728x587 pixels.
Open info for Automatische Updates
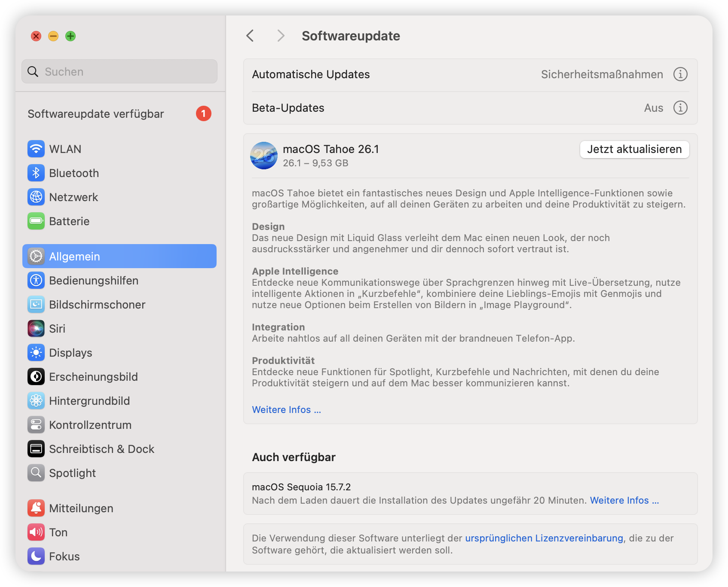click(x=680, y=74)
